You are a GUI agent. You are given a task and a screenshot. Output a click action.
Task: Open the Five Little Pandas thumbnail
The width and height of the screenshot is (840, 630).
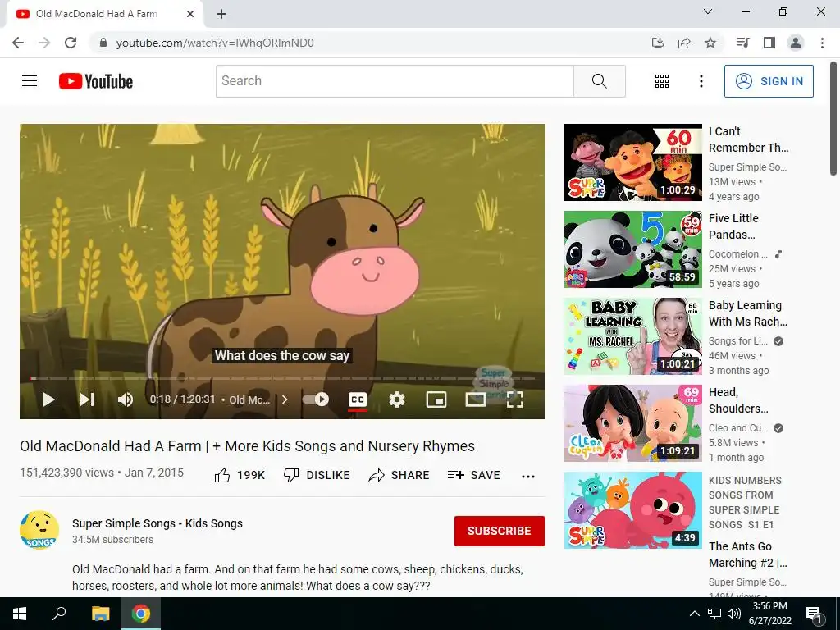[633, 249]
